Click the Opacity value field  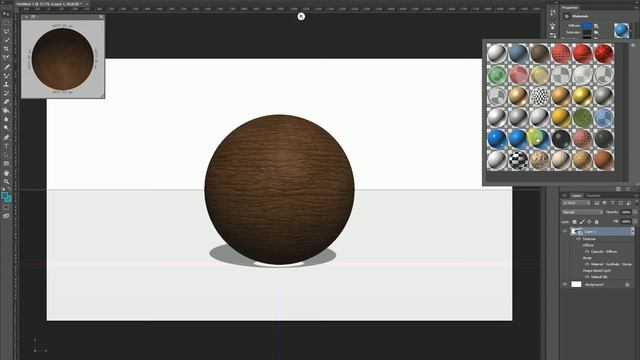tap(626, 212)
